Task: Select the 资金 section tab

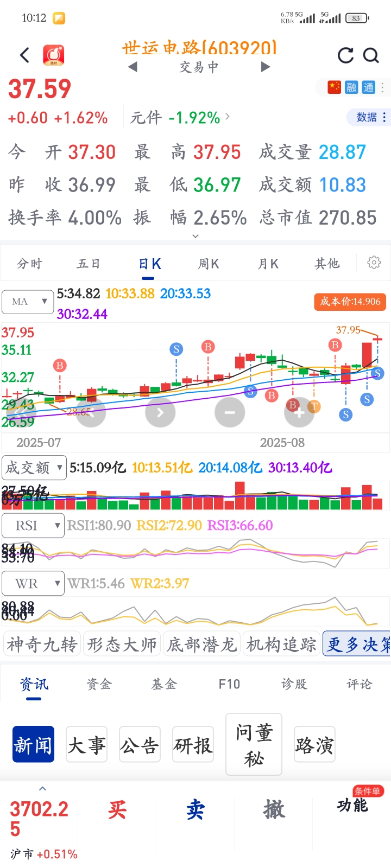Action: pyautogui.click(x=99, y=684)
